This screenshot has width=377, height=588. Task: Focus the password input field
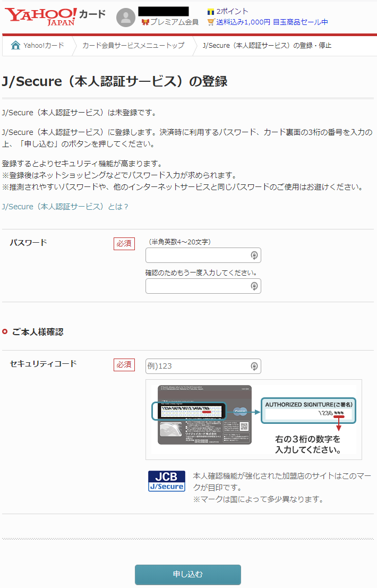click(203, 255)
